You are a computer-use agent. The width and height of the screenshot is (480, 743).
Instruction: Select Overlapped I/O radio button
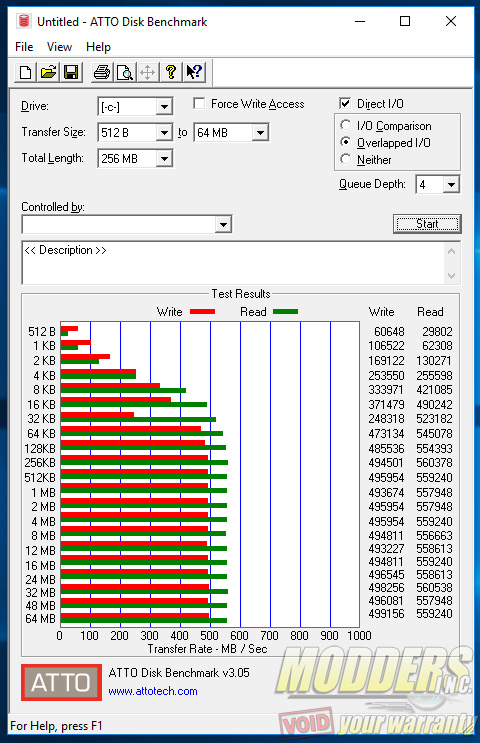pyautogui.click(x=345, y=142)
